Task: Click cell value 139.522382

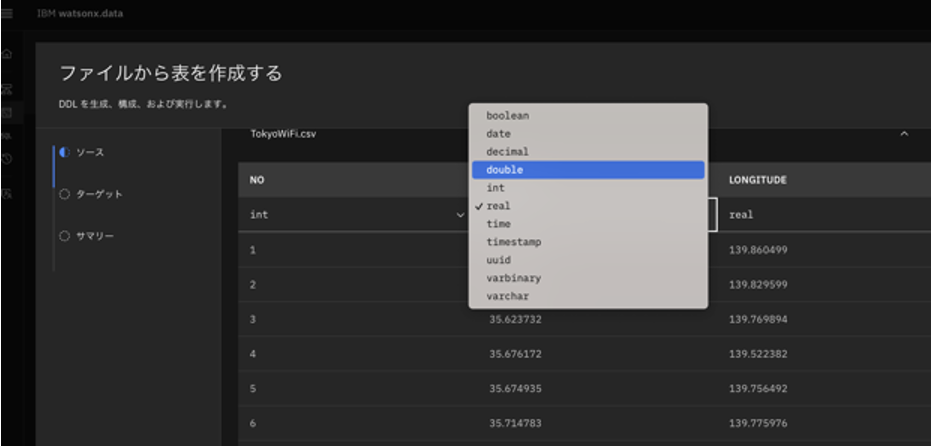Action: point(758,354)
